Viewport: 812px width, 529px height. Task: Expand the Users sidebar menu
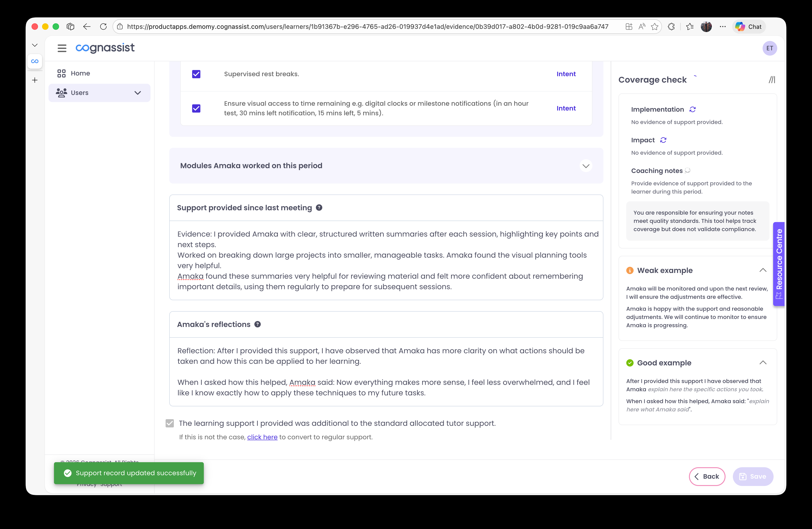pyautogui.click(x=137, y=92)
